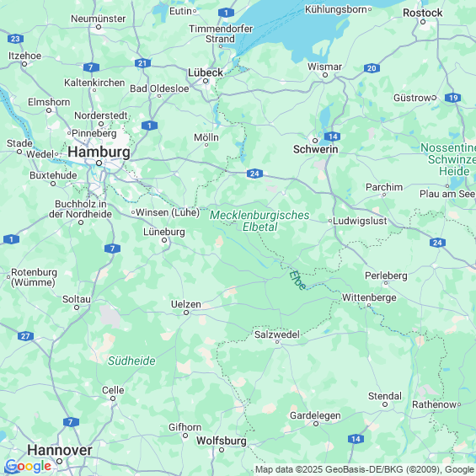Open the map data copyright notice
This screenshot has width=476, height=476.
(365, 469)
